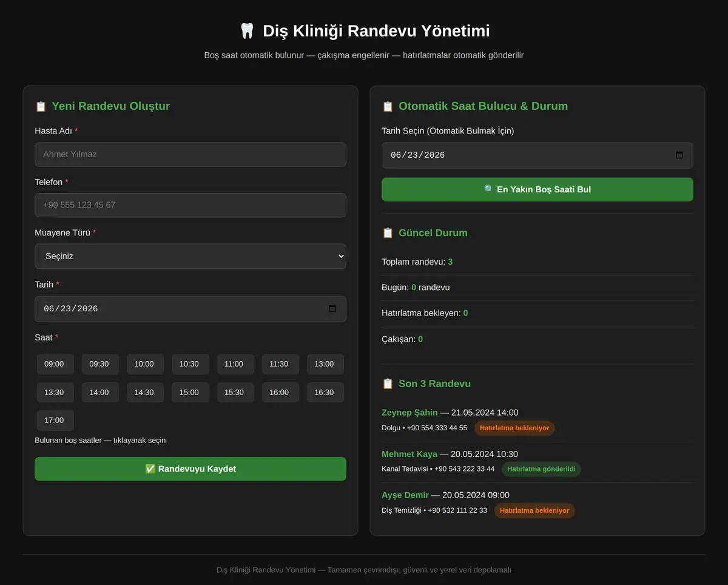Select the 16:00 time slot
This screenshot has width=728, height=585.
[x=279, y=393]
